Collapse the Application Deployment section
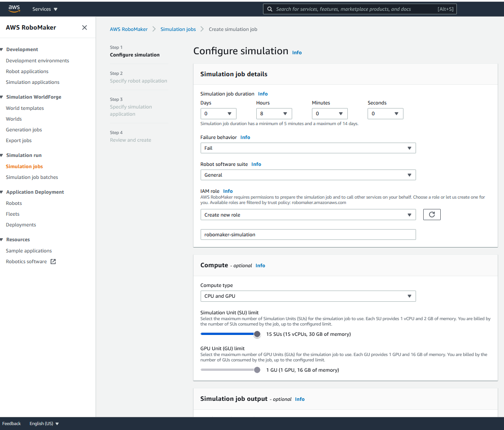 (2, 192)
